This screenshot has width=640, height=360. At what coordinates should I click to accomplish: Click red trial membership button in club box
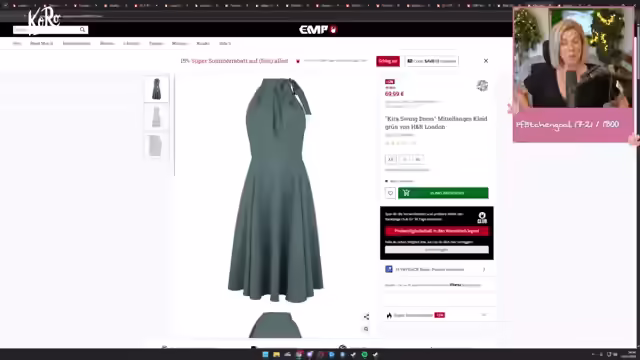coord(437,231)
